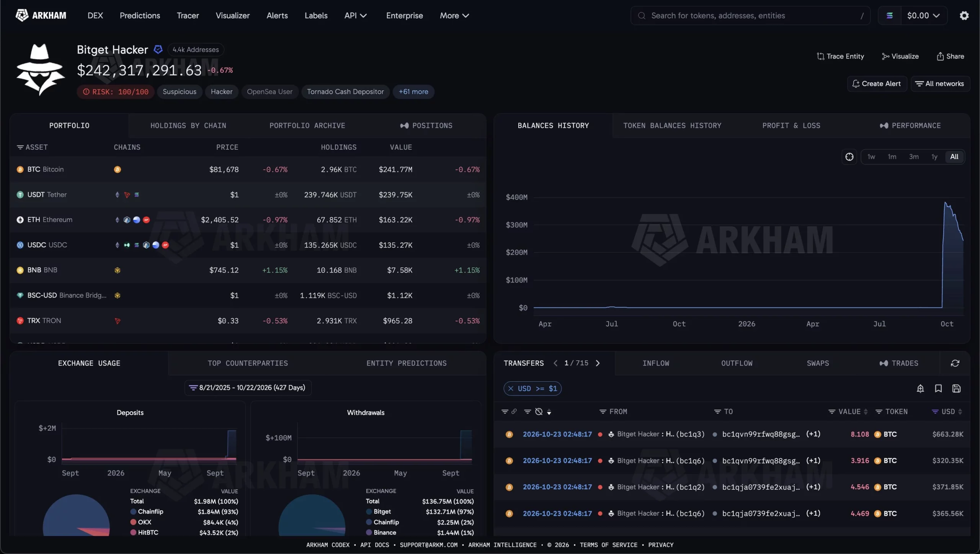Select the 3m time range
This screenshot has width=980, height=554.
point(914,157)
